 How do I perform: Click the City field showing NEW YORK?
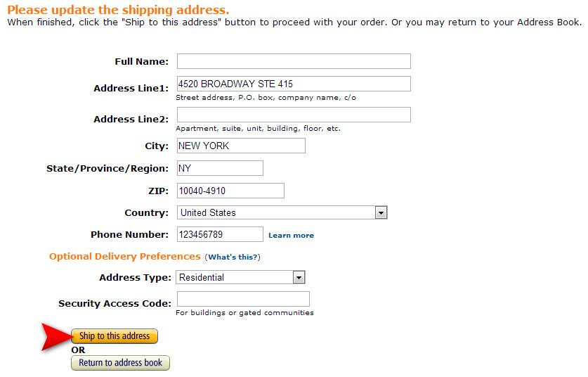241,146
